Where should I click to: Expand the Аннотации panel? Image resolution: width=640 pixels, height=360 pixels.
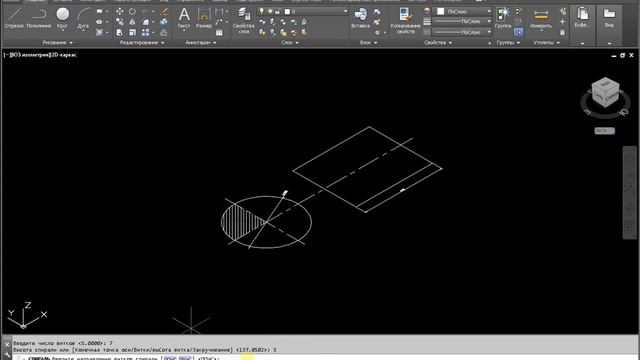[x=201, y=42]
